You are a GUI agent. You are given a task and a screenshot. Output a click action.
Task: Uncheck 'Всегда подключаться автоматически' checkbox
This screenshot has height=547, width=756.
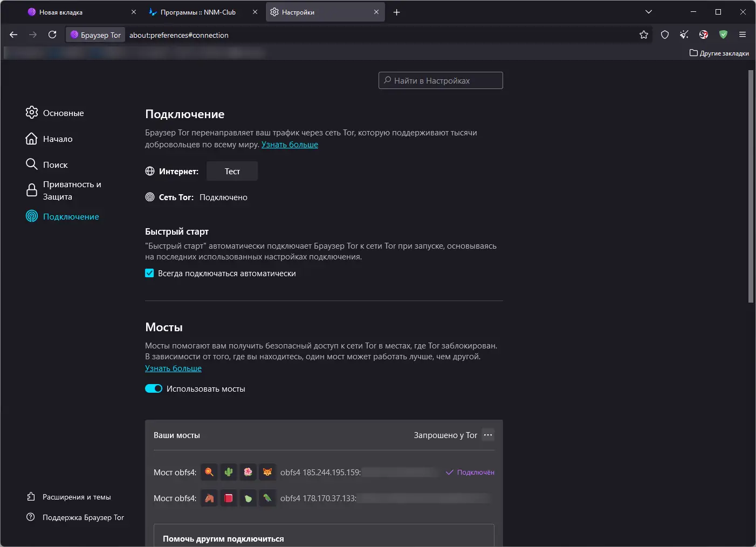(149, 273)
